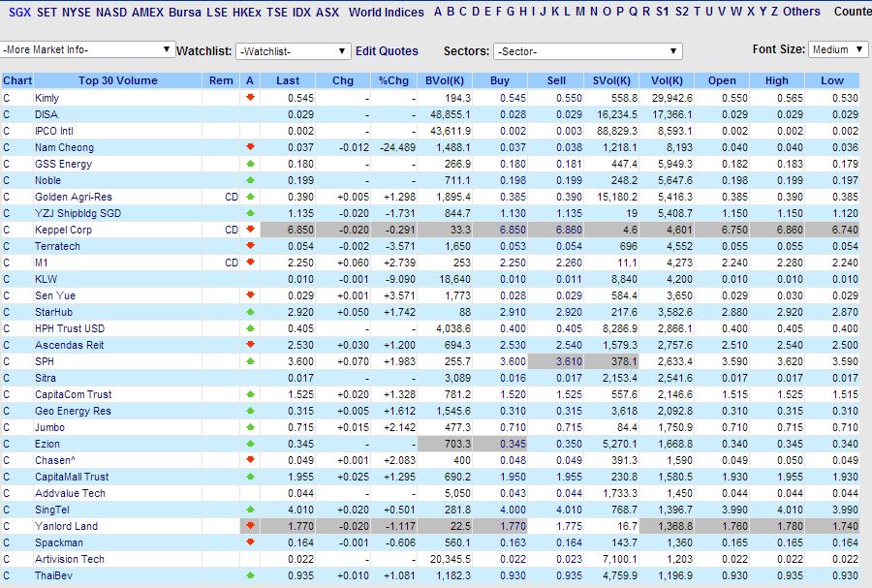Click Top 30 Volume column header
Viewport: 872px width, 588px height.
pyautogui.click(x=118, y=80)
